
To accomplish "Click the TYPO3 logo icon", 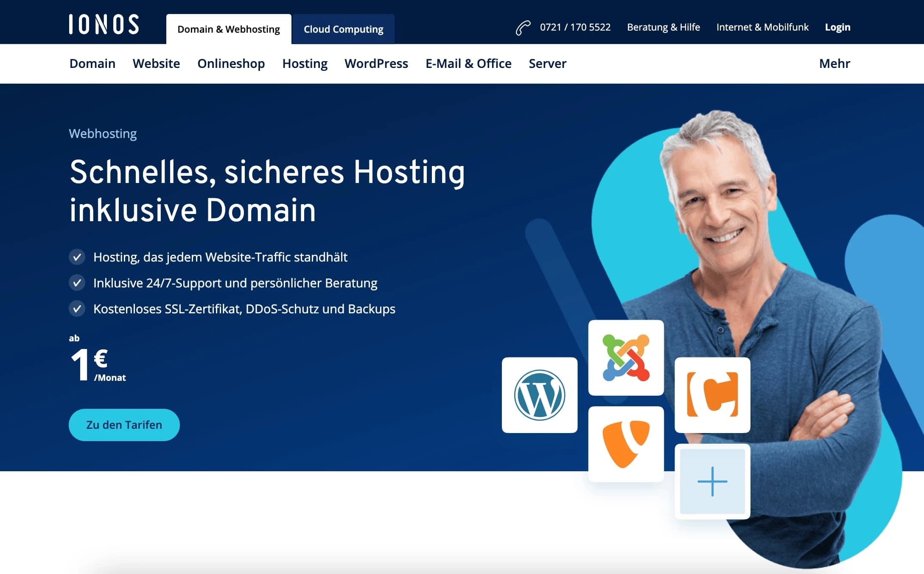I will pyautogui.click(x=625, y=444).
